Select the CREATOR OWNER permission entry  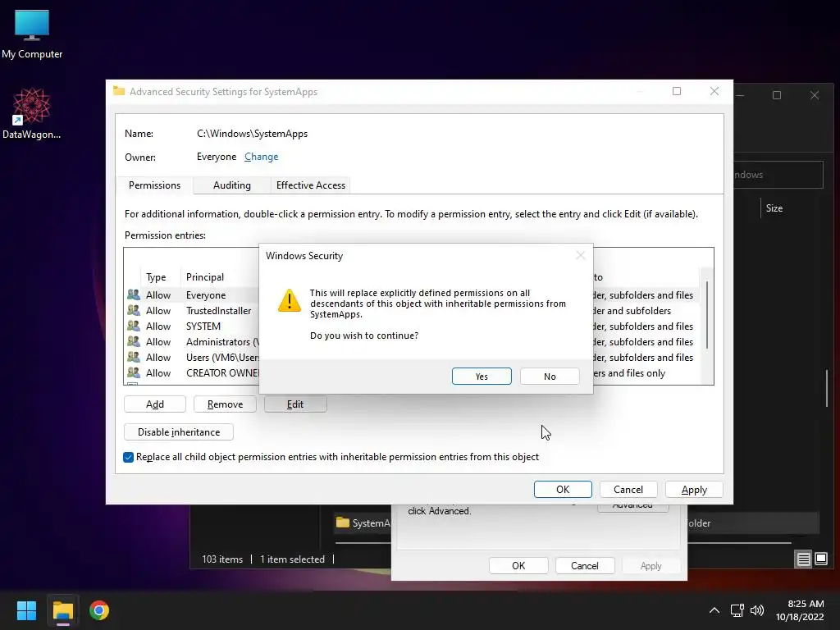click(x=413, y=373)
